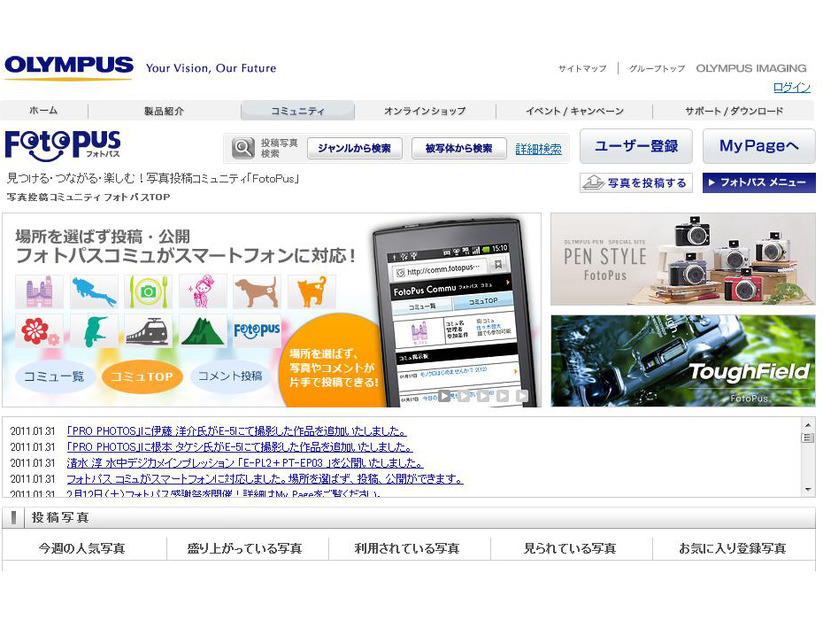This screenshot has height=620, width=823.
Task: Open the コミュニティ menu tab
Action: coord(298,111)
